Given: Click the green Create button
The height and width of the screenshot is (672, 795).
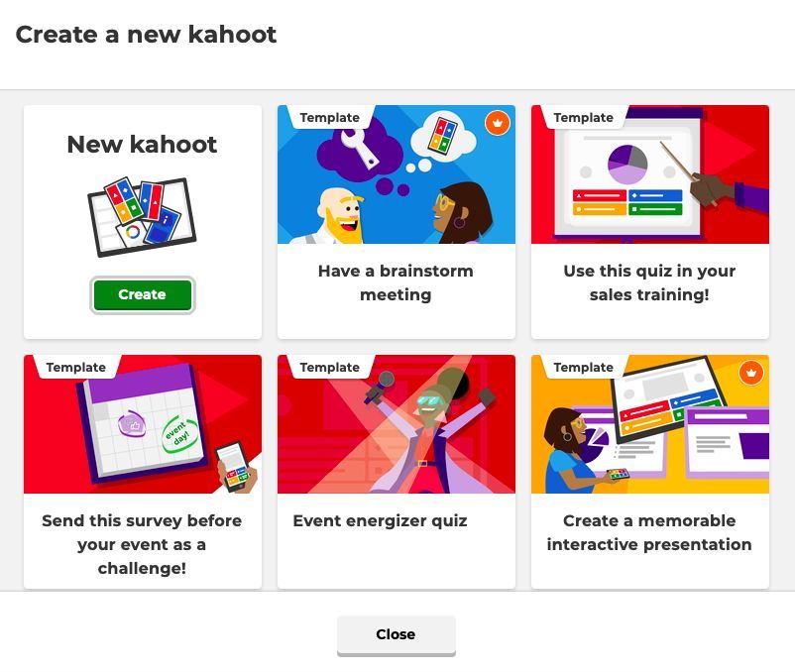Looking at the screenshot, I should pos(143,294).
